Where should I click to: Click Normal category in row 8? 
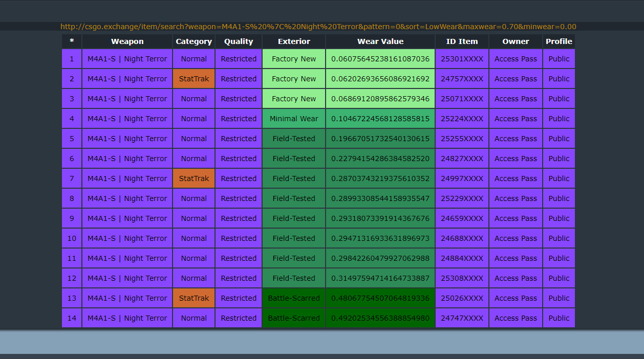click(194, 198)
